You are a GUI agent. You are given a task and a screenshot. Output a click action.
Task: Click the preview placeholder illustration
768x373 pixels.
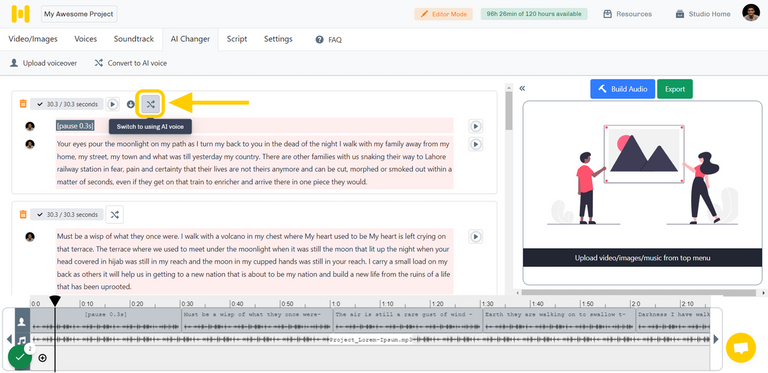(x=643, y=175)
